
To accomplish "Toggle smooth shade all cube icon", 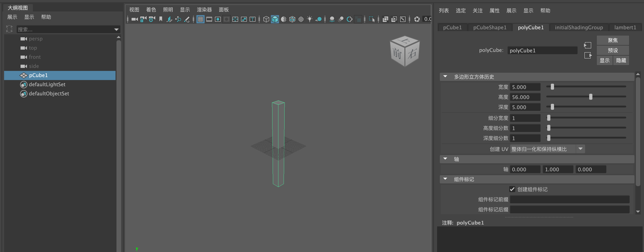I will click(x=275, y=19).
